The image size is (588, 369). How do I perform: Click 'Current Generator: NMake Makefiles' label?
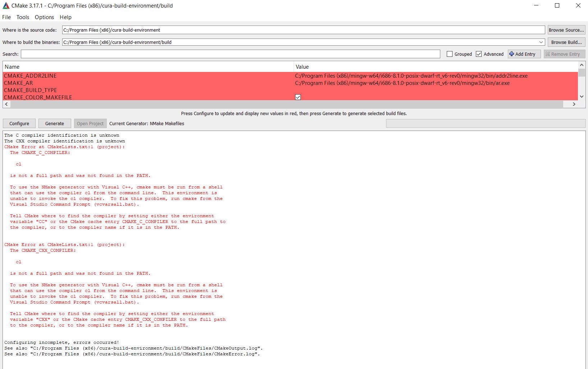coord(147,123)
